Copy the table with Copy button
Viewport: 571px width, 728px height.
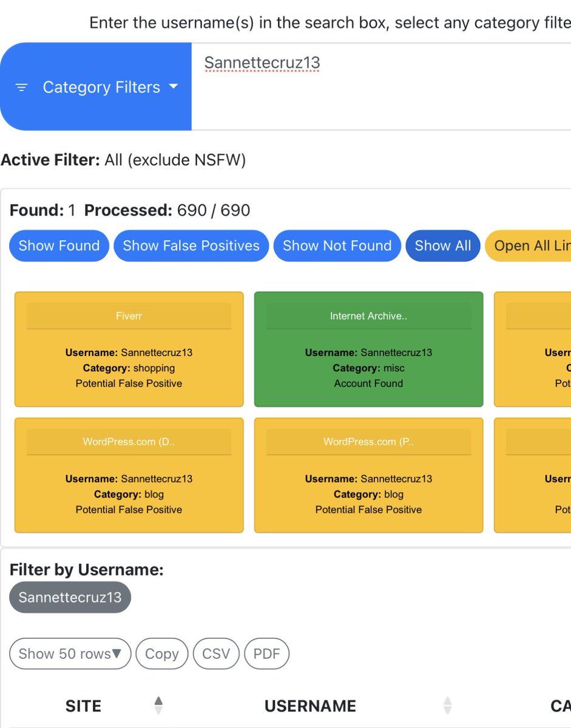click(x=162, y=653)
